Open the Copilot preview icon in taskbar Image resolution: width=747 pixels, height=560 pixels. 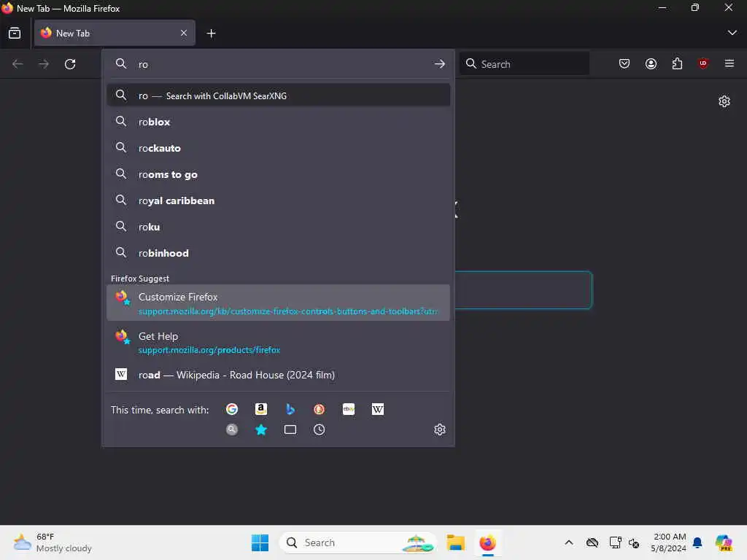point(724,542)
